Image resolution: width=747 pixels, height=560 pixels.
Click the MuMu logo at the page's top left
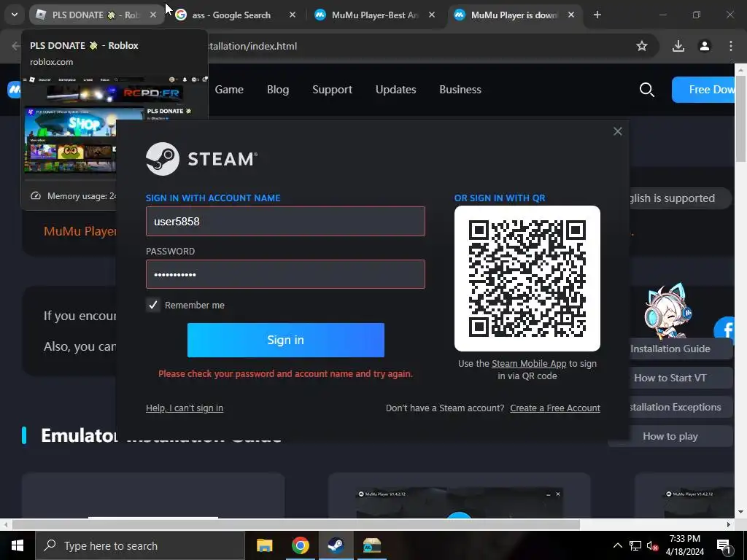(x=14, y=90)
